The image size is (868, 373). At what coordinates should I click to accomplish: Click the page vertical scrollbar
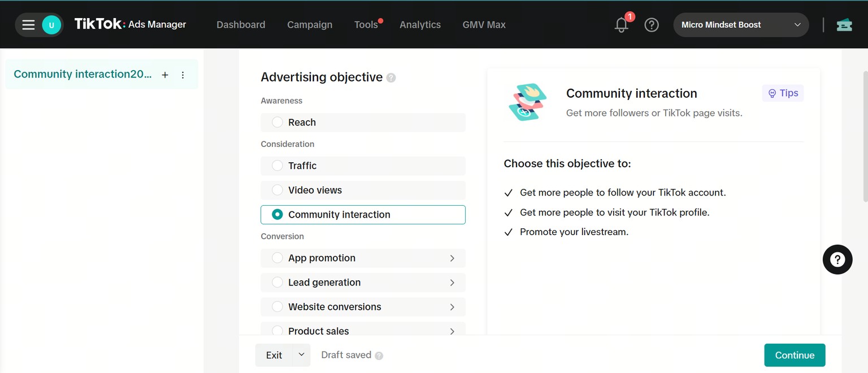click(x=865, y=136)
